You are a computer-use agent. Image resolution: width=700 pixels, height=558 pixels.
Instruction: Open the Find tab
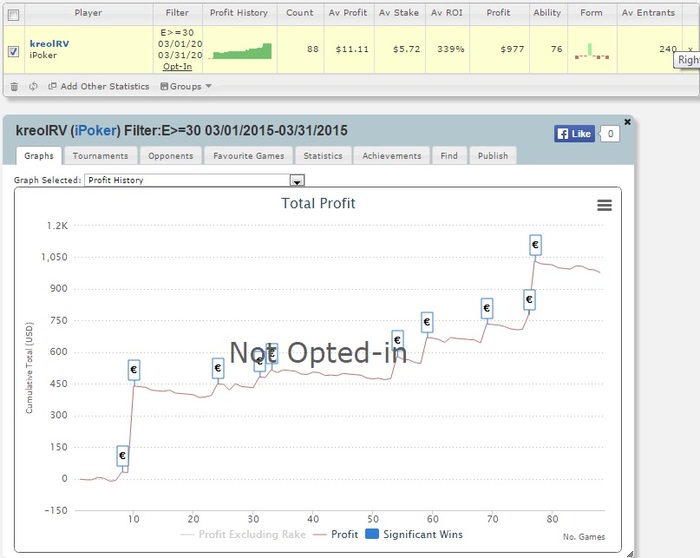point(449,156)
